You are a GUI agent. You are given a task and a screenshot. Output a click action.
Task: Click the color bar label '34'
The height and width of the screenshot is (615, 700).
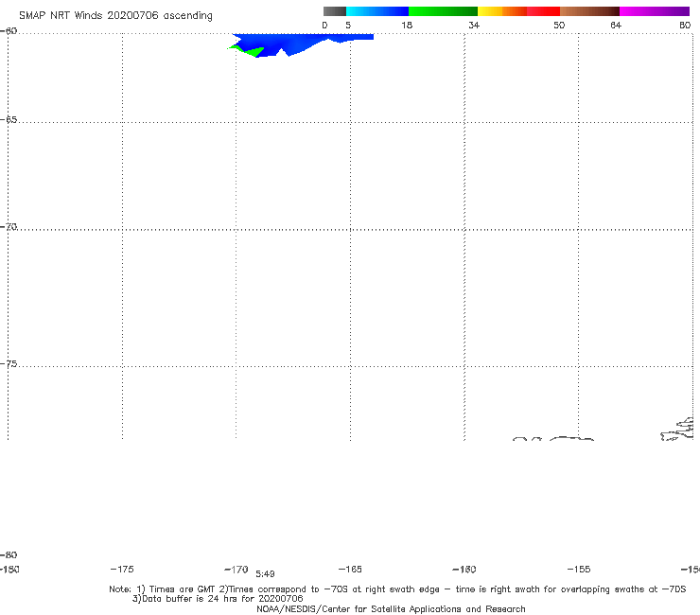pyautogui.click(x=474, y=25)
